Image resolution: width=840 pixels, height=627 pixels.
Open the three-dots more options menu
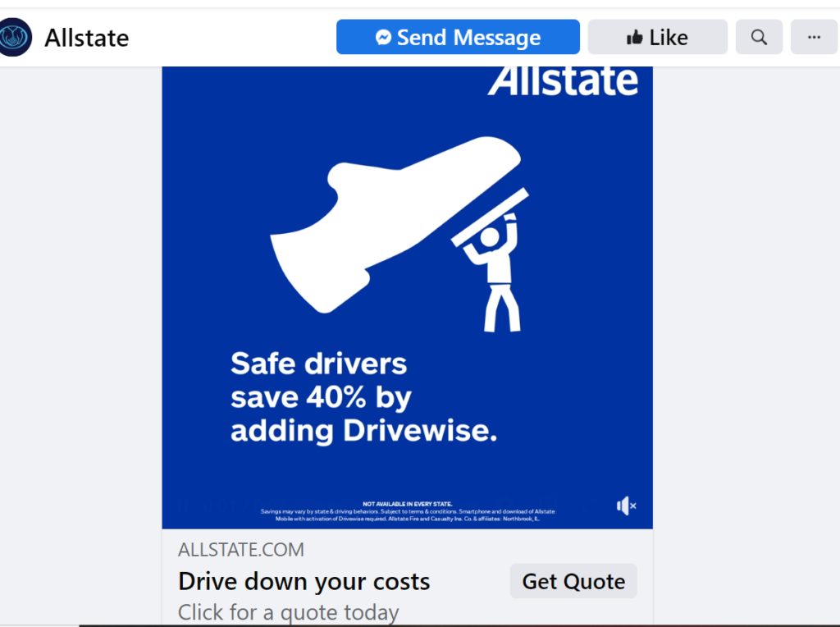814,37
